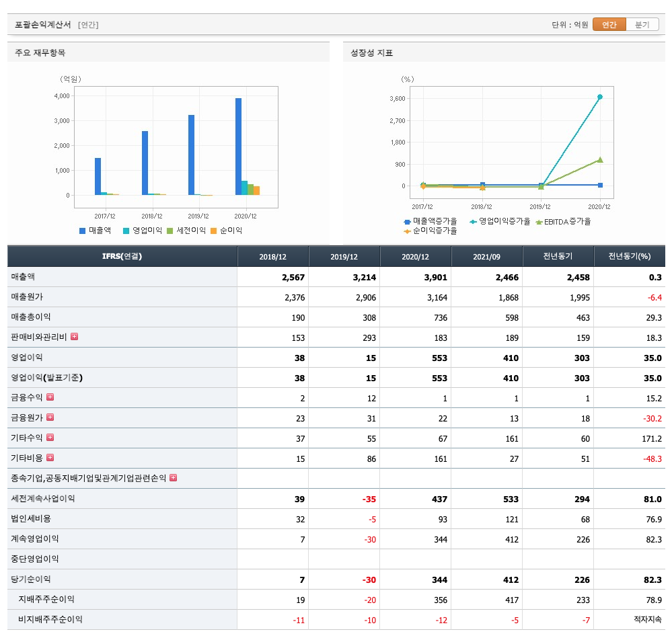Click the 세전계속사업이익 row label
The height and width of the screenshot is (640, 672).
(x=43, y=498)
